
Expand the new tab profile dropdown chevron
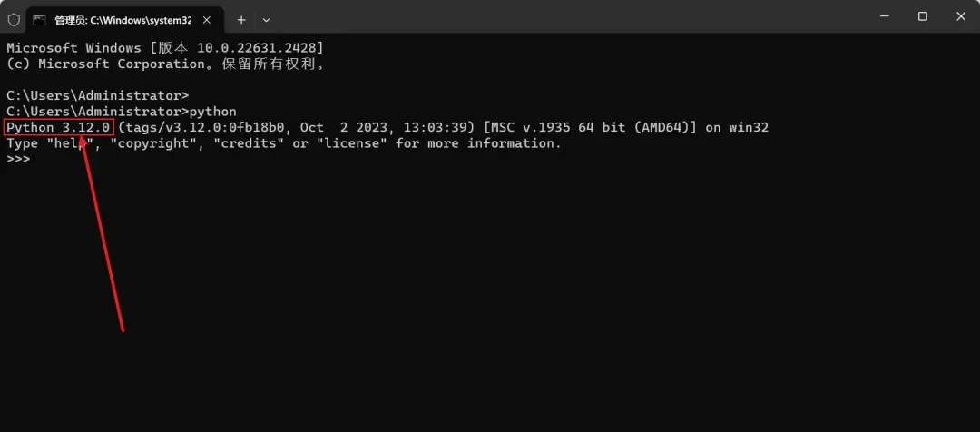coord(266,19)
